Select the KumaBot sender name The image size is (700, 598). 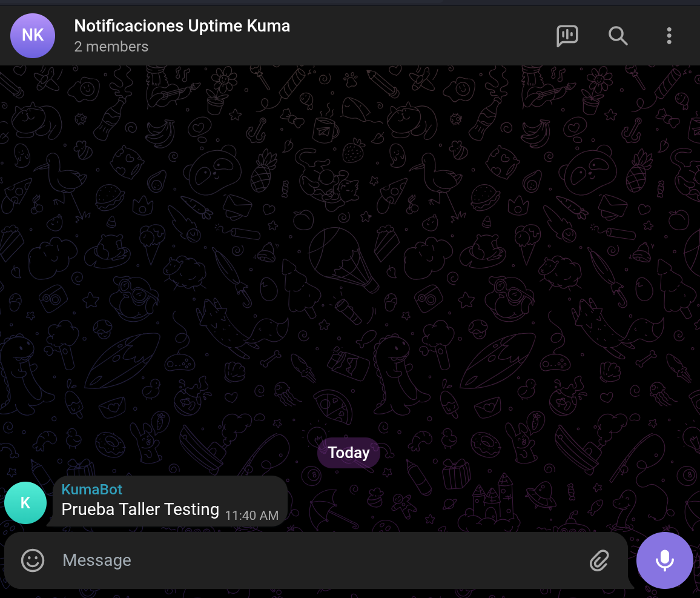tap(92, 490)
